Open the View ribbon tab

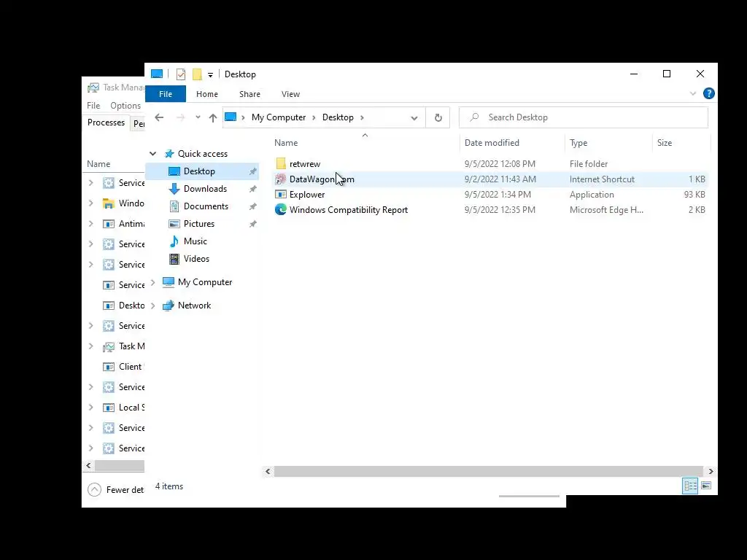point(290,94)
